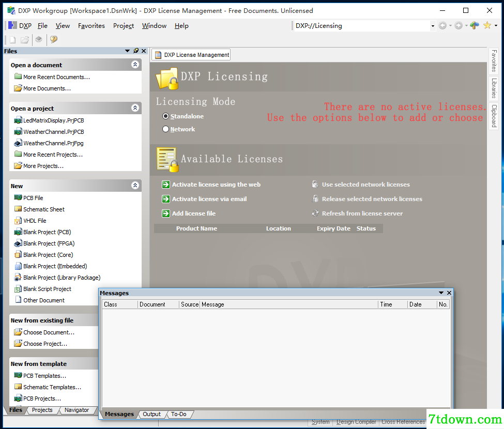Click the home page icon in navigation bar
504x429 pixels.
475,25
